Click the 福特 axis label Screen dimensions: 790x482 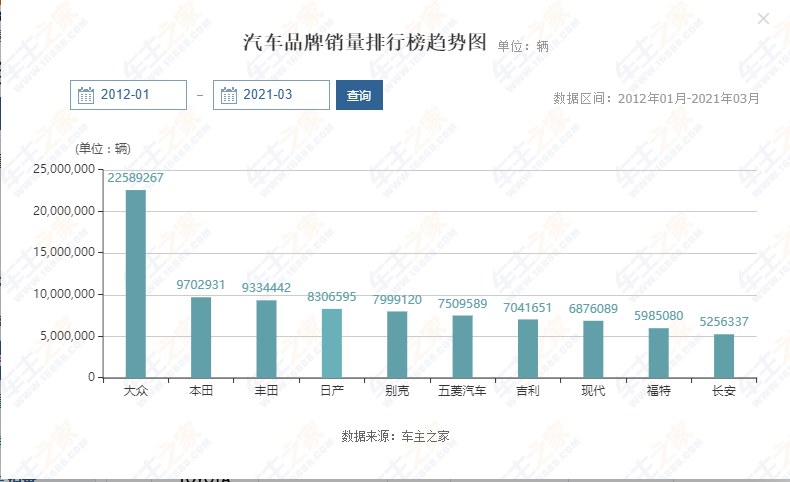tap(659, 391)
